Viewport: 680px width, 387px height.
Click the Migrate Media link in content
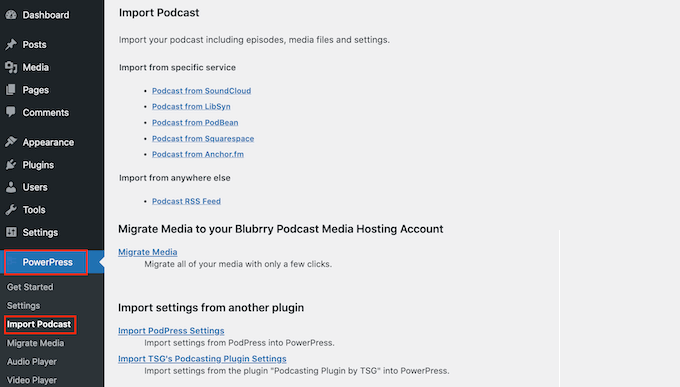[148, 252]
